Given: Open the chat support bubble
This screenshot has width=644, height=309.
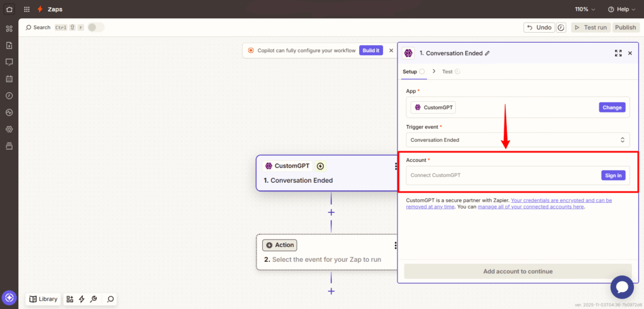Looking at the screenshot, I should pyautogui.click(x=622, y=287).
